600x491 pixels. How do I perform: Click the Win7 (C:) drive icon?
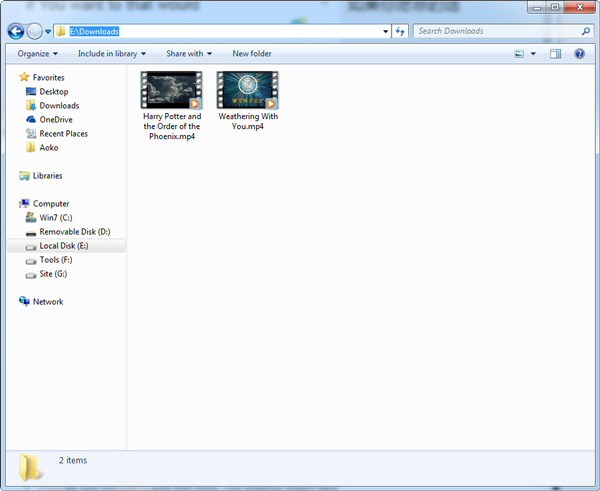pos(31,217)
